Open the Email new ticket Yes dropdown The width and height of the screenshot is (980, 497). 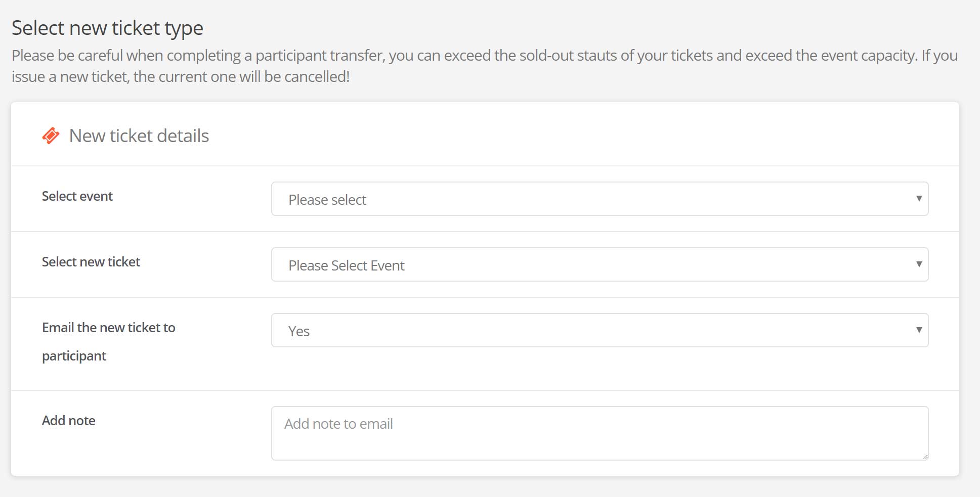point(599,330)
